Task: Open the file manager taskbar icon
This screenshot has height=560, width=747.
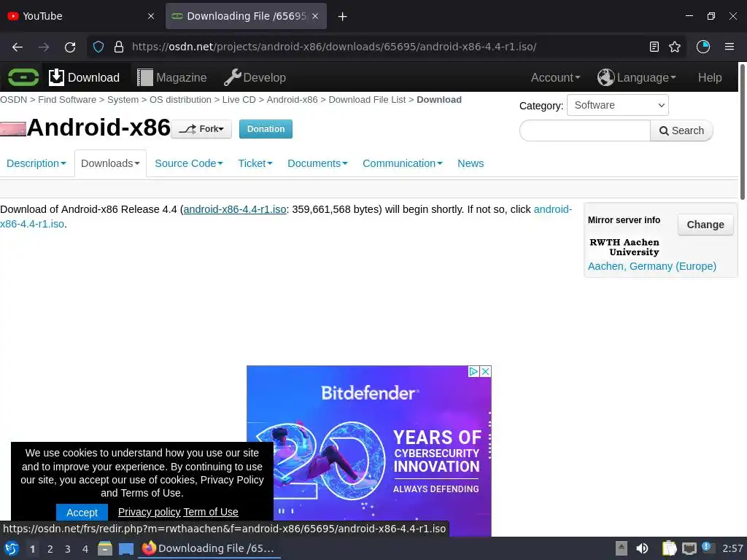Action: (x=105, y=548)
